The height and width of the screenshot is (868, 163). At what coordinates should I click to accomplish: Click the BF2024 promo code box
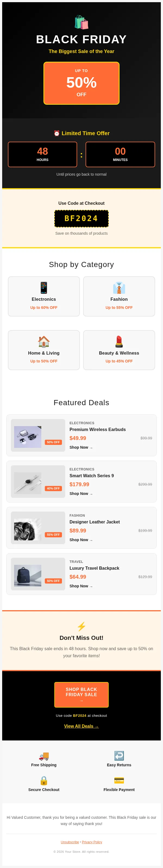click(81, 218)
